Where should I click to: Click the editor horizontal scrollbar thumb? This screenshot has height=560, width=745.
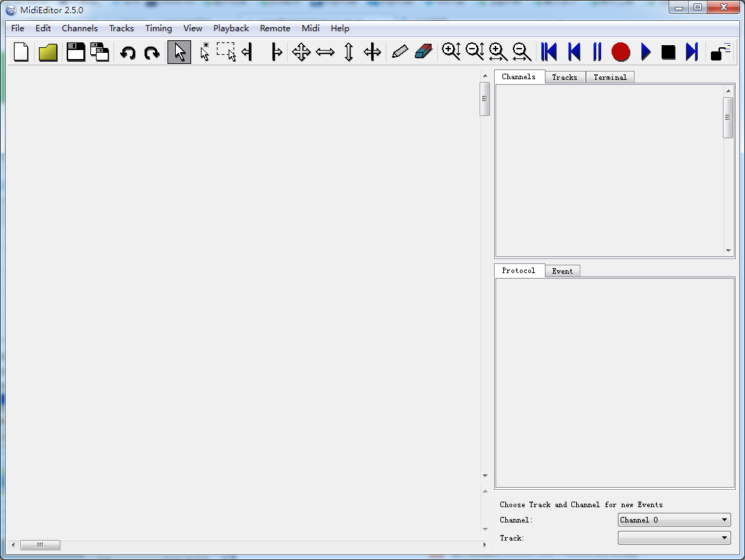[40, 545]
